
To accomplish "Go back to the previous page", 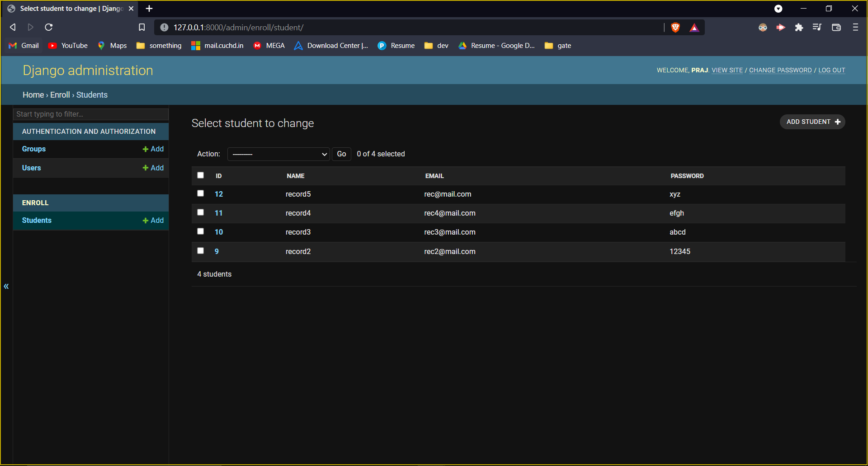I will [x=13, y=27].
